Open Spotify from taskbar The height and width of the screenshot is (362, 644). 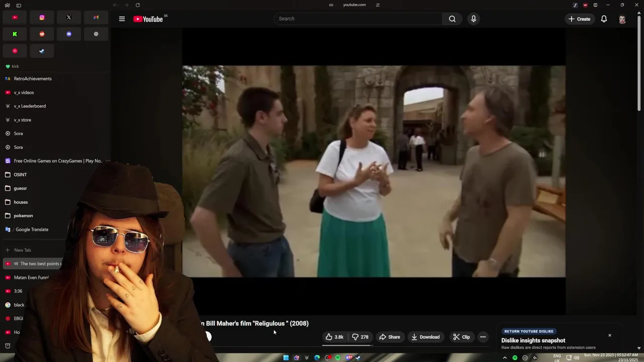coord(338,357)
